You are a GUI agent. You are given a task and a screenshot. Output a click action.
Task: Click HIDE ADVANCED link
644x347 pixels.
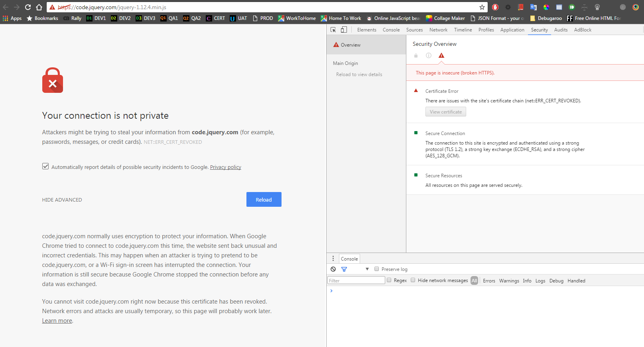pos(62,200)
